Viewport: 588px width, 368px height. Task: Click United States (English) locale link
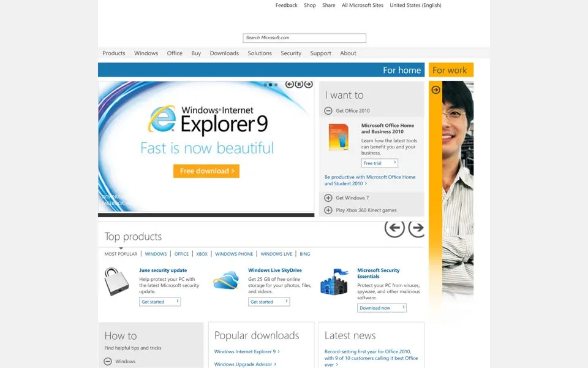[x=415, y=6]
